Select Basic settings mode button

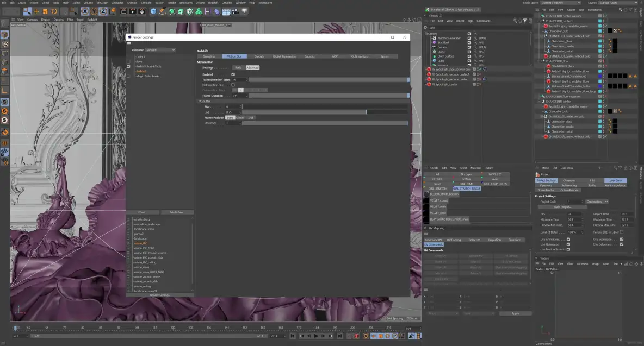[x=238, y=68]
